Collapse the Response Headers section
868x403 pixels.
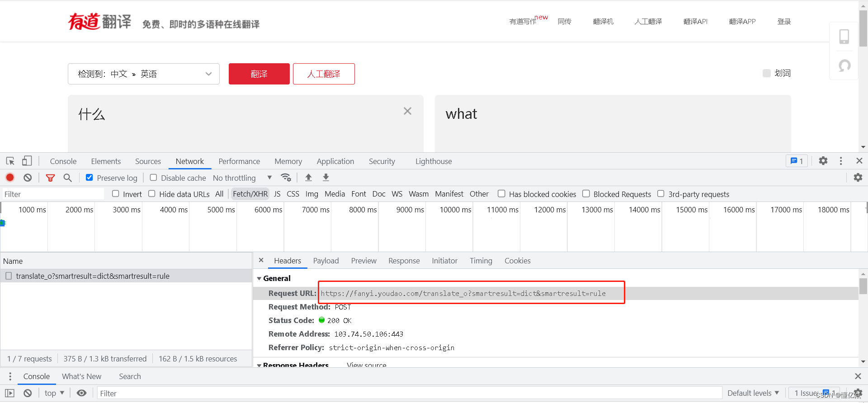click(x=259, y=365)
